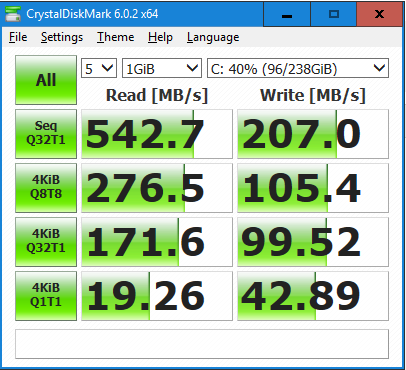Click the 4KiB Q1T1 write result 42.89
This screenshot has width=406, height=370.
click(313, 296)
